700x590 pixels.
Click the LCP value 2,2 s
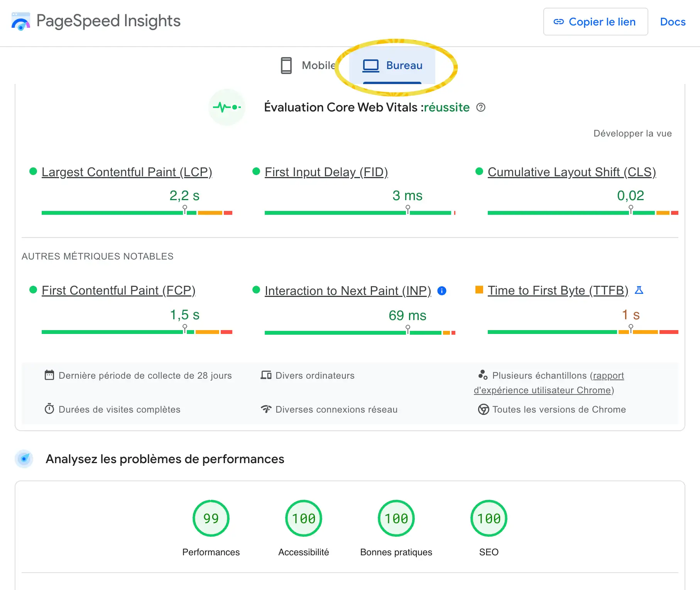(184, 196)
